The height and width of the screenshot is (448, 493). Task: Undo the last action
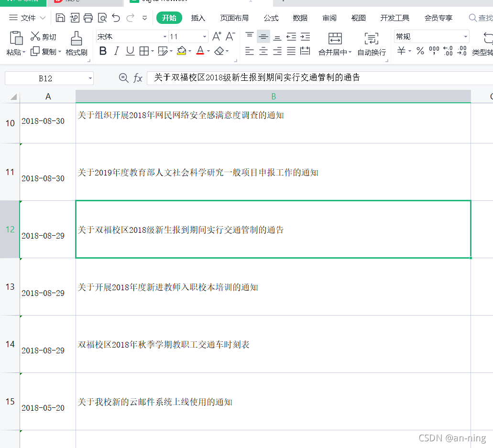tap(116, 18)
